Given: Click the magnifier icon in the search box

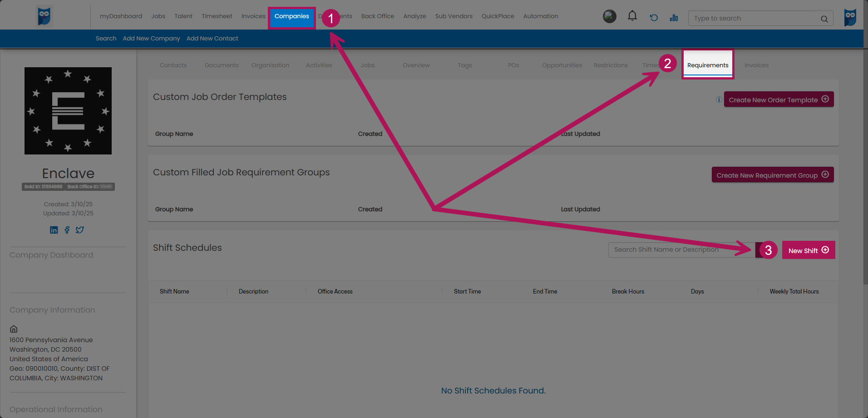Looking at the screenshot, I should (x=824, y=19).
